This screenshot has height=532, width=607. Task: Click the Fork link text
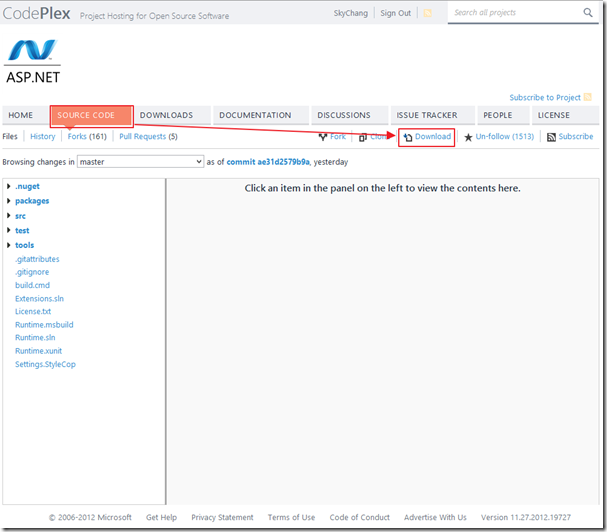(x=338, y=136)
